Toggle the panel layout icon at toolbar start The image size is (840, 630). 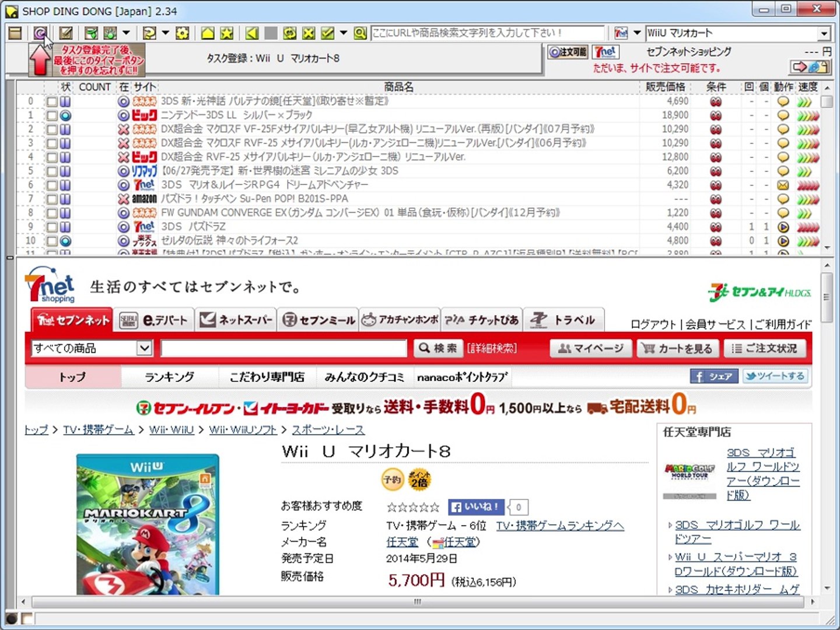[x=15, y=33]
